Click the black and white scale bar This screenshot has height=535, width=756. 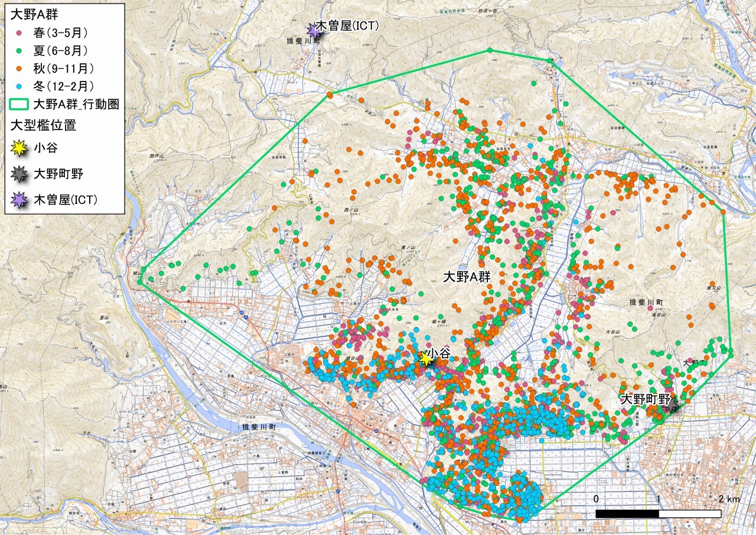[x=658, y=514]
